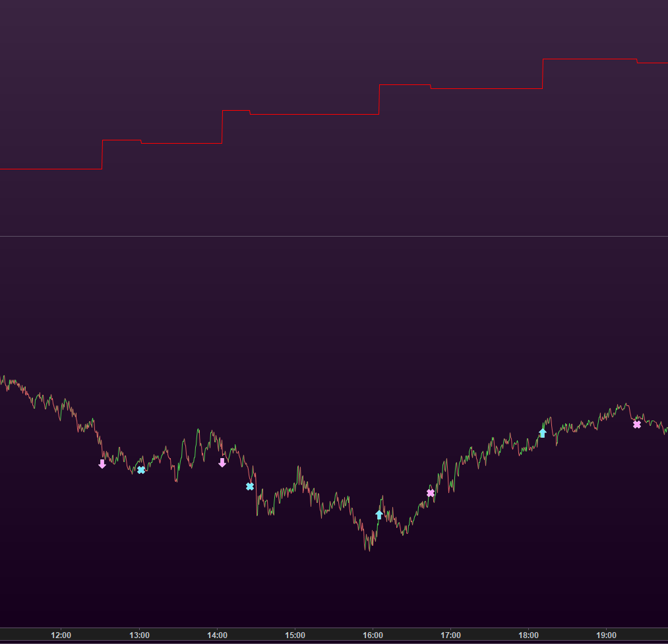Viewport: 668px width, 644px height.
Task: Click the 17:00 time axis label
Action: click(x=451, y=635)
